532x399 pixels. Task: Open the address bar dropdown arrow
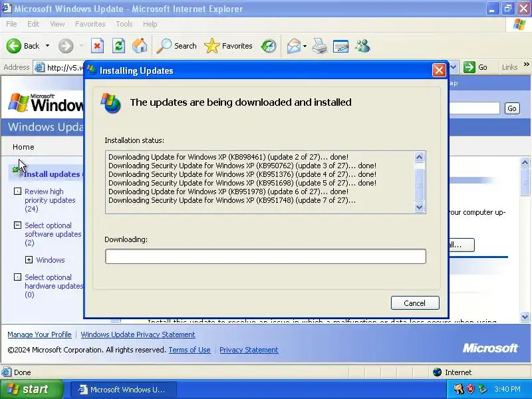(x=454, y=67)
